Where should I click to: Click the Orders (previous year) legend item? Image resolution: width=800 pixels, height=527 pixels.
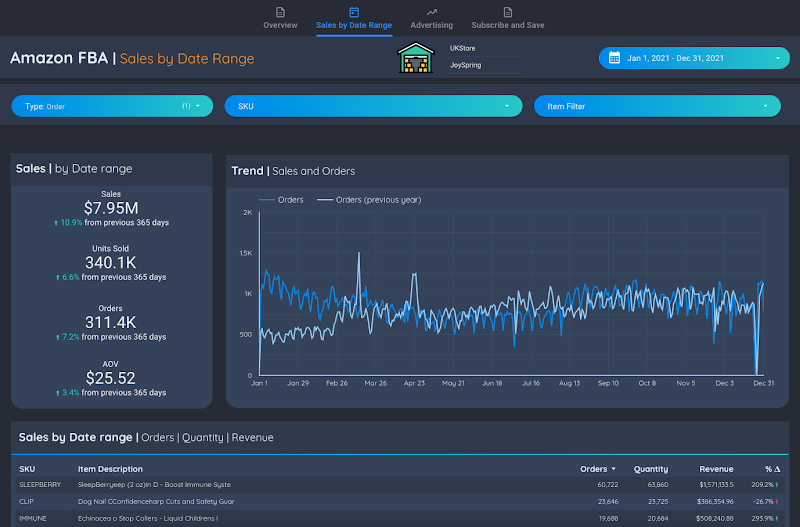pyautogui.click(x=369, y=200)
